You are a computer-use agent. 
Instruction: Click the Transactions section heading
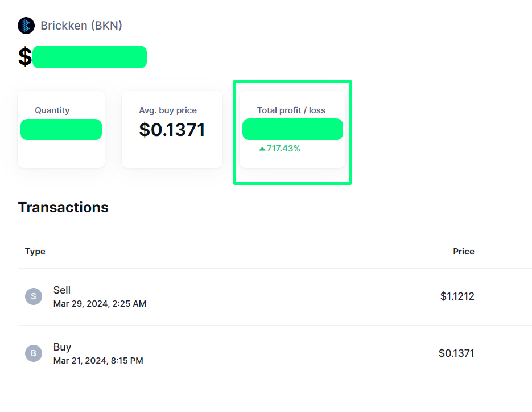[63, 207]
